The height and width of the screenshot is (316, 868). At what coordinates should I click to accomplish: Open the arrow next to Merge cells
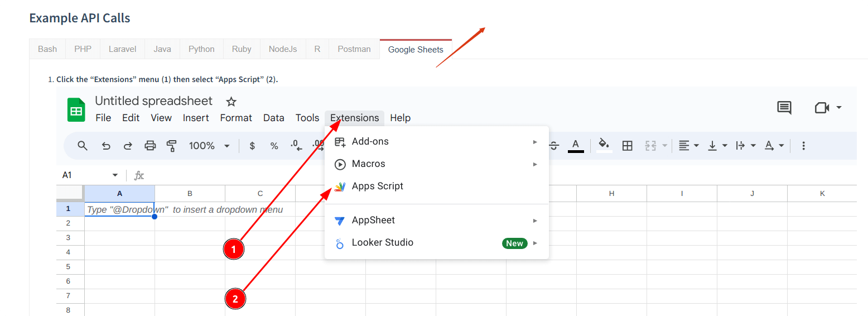tap(664, 146)
